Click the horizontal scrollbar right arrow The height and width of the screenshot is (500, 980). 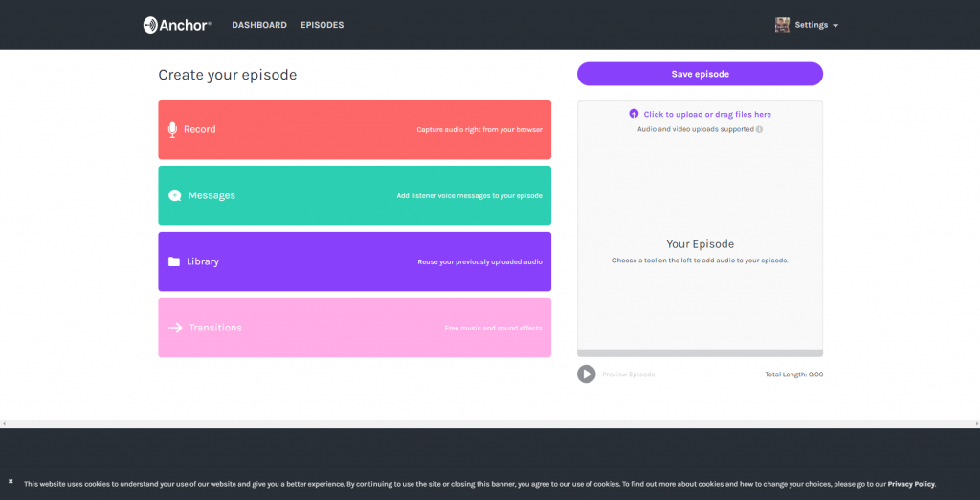coord(975,423)
